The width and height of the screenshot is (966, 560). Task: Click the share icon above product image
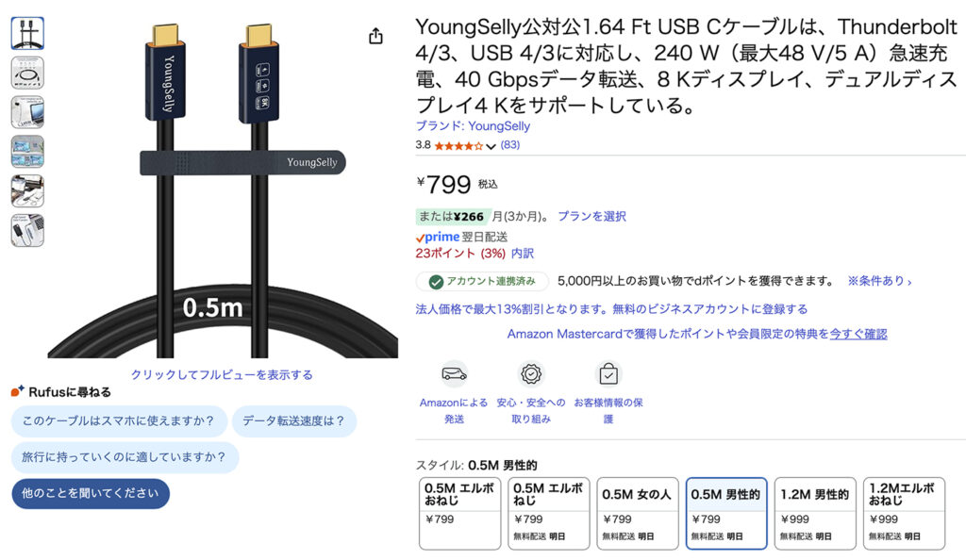click(375, 37)
